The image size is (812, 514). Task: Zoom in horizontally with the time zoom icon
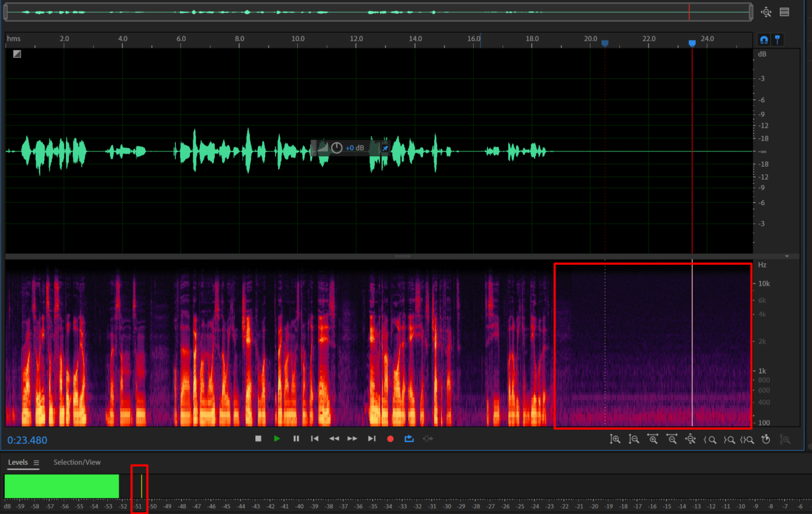653,440
